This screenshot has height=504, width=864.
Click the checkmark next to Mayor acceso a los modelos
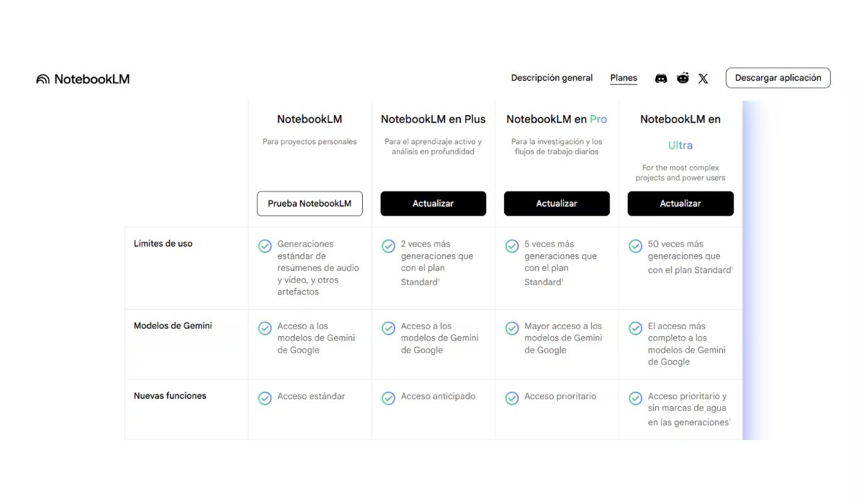(x=512, y=328)
